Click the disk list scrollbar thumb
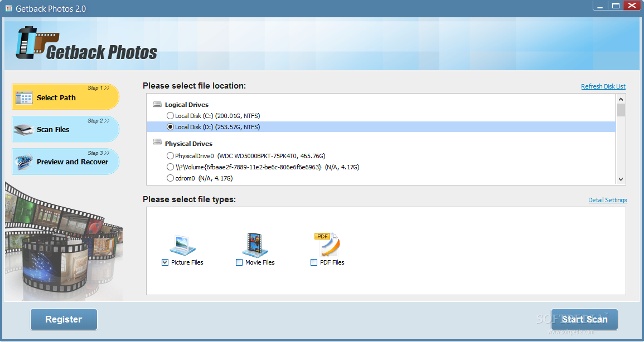Viewport: 644px width, 342px height. pos(621,110)
